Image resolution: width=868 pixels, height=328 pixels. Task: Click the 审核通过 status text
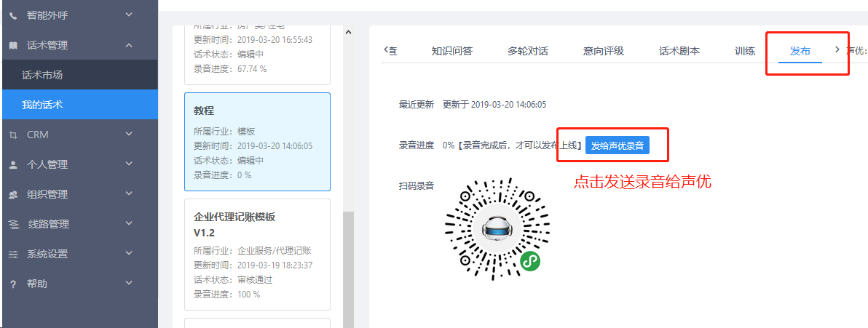(x=255, y=280)
